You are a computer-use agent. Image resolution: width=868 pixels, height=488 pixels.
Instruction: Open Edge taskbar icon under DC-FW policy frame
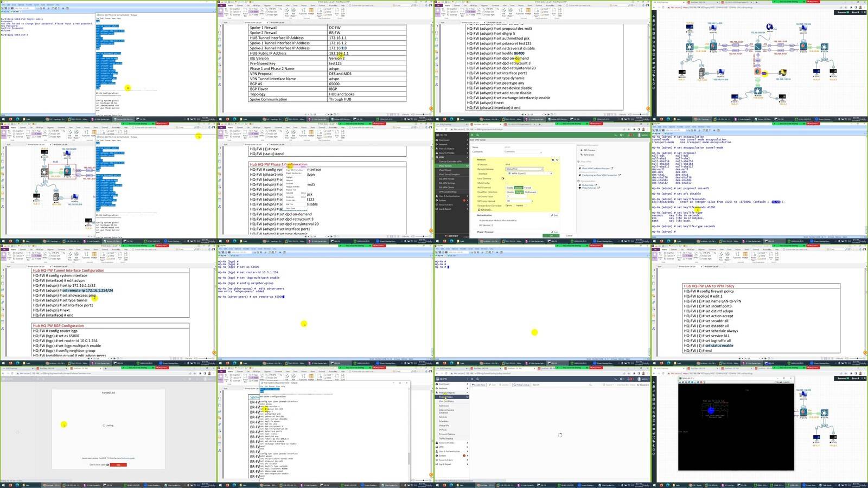coord(451,484)
